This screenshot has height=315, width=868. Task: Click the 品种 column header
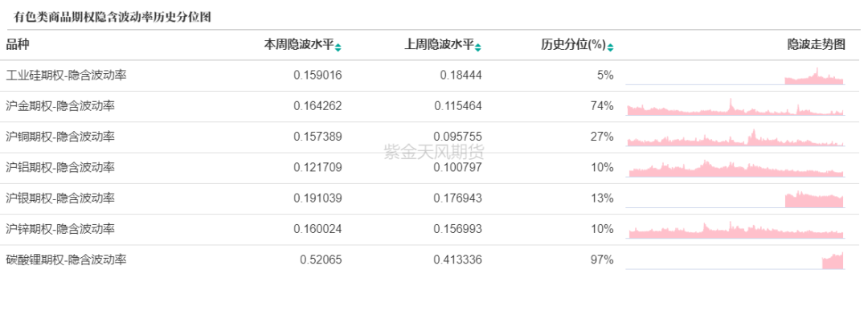[x=18, y=45]
